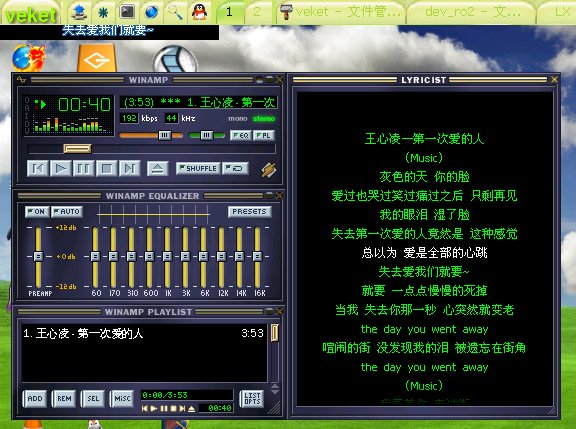Open the playlist REM menu

[64, 399]
